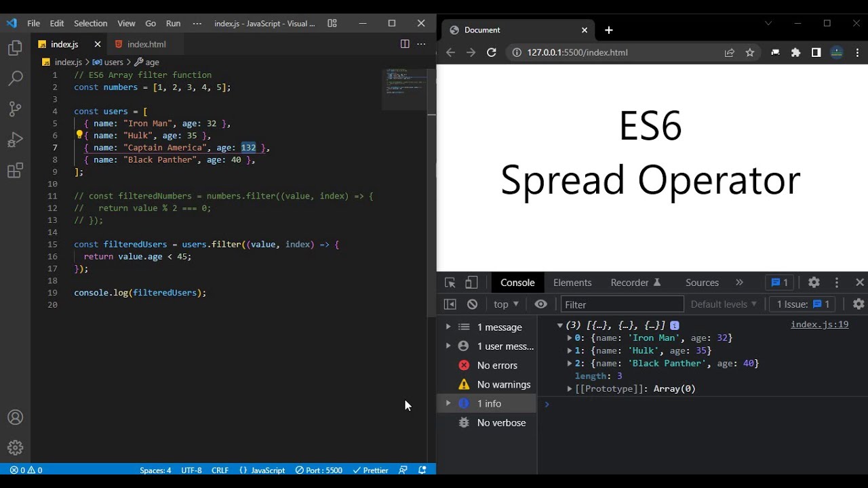868x488 pixels.
Task: Expand the 1 message group
Action: 448,327
